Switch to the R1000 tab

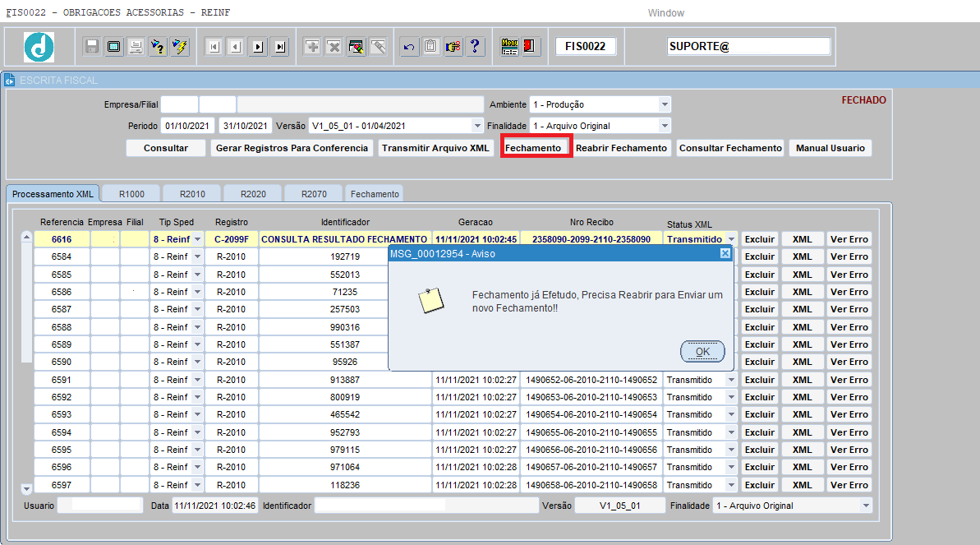tap(132, 194)
